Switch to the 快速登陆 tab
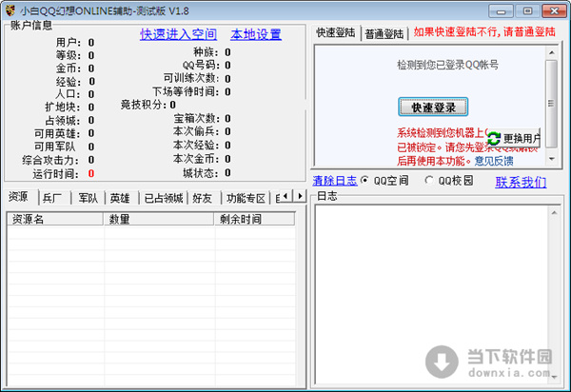Screen dimensions: 571x392 [x=335, y=32]
